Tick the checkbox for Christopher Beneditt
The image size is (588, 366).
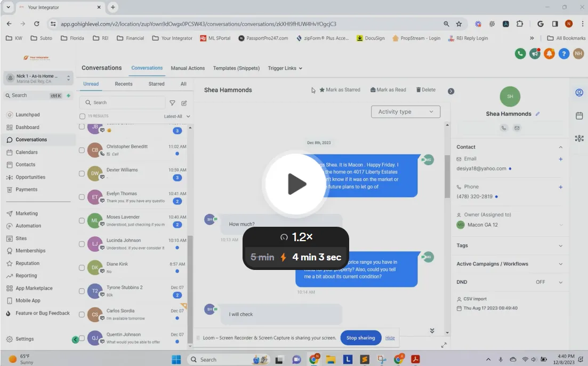[x=82, y=150]
